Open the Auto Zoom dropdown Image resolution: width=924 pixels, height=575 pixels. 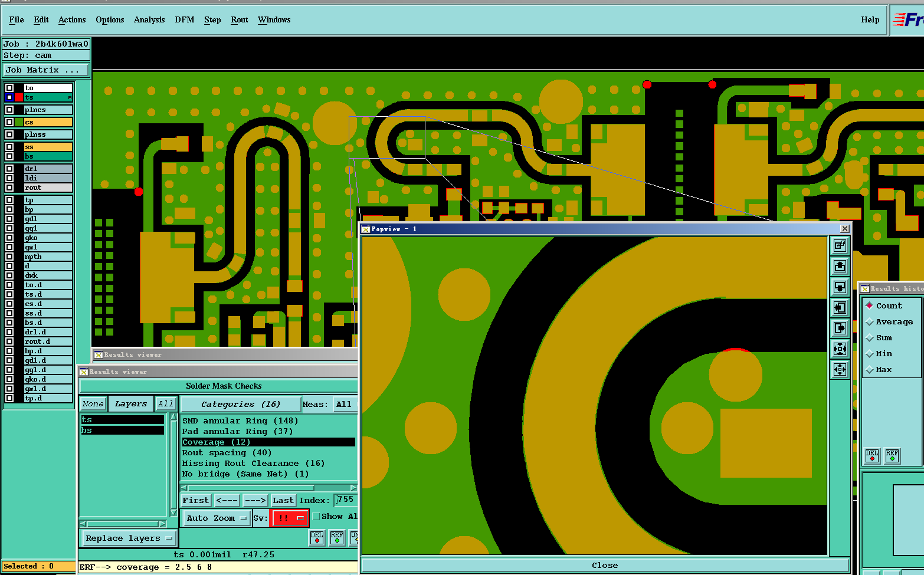[217, 518]
